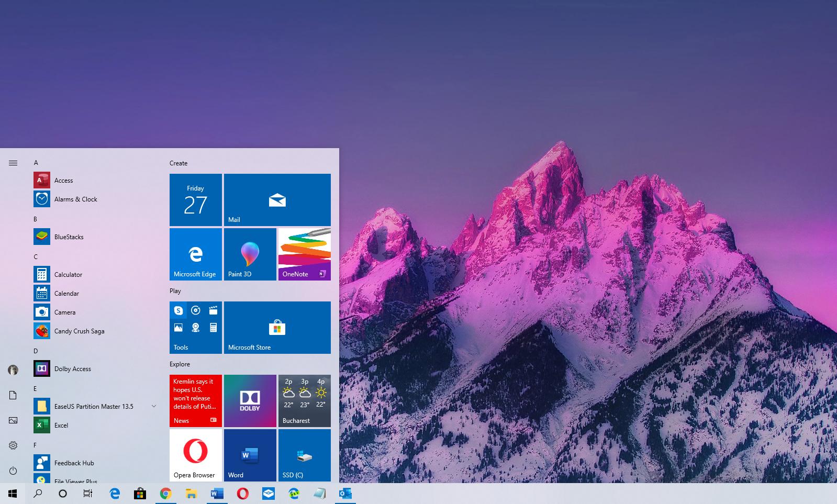837x504 pixels.
Task: Launch the Paint 3D tile
Action: 250,254
